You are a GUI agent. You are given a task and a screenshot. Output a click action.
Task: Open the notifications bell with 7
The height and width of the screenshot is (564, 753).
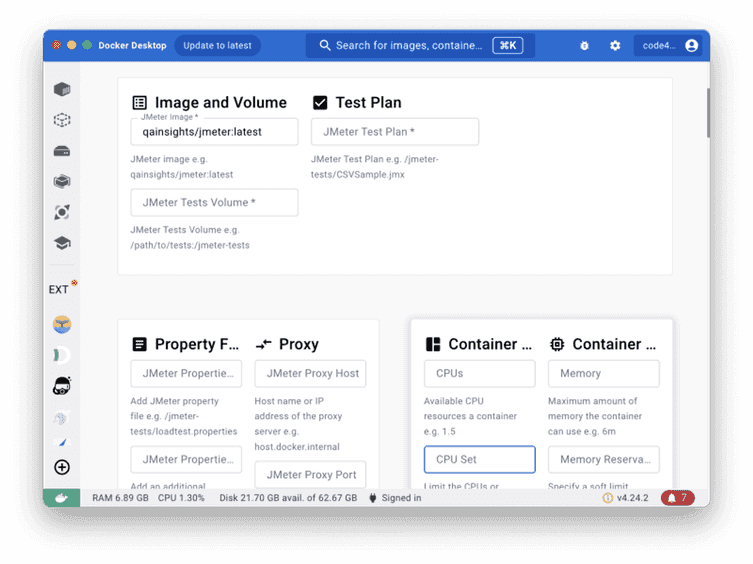[x=678, y=498]
